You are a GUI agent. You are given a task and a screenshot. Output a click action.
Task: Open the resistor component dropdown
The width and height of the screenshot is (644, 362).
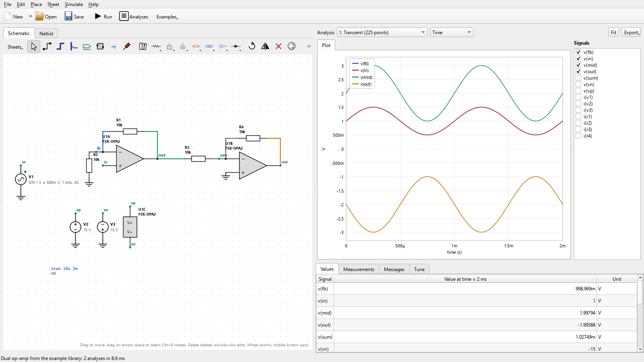pos(161,50)
